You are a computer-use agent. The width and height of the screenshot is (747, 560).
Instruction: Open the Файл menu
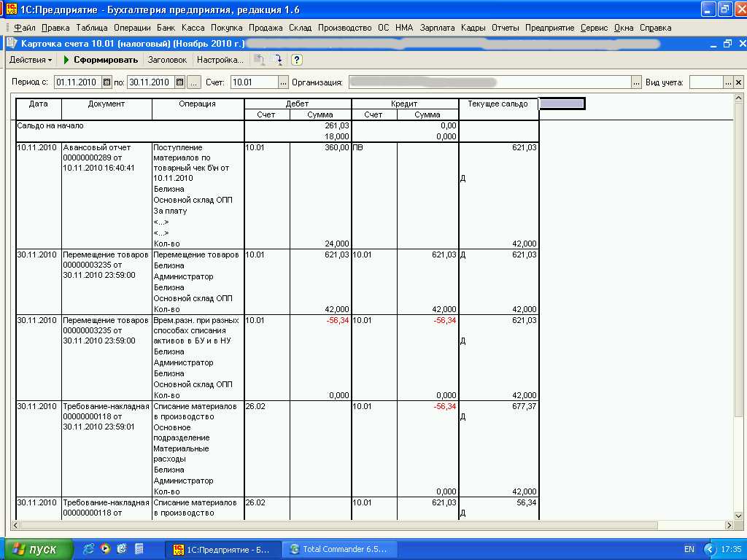pyautogui.click(x=25, y=28)
